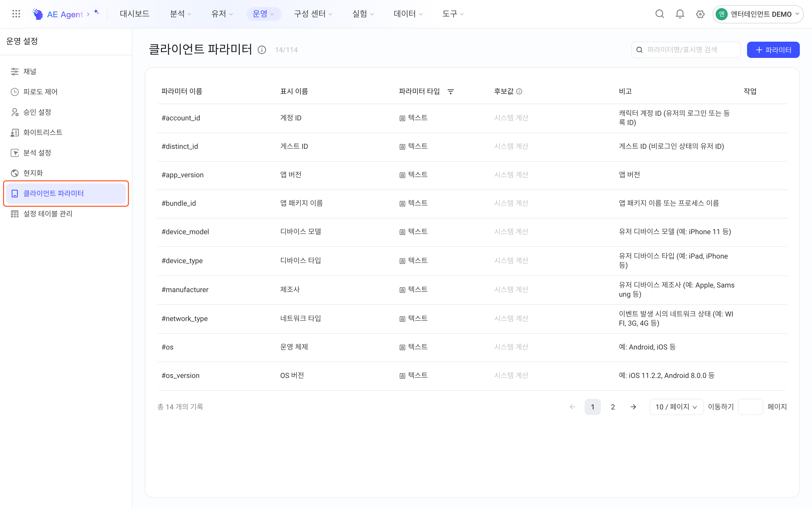Click the info icon next to 클라이언트 파라미터 title
The height and width of the screenshot is (508, 812).
(262, 50)
